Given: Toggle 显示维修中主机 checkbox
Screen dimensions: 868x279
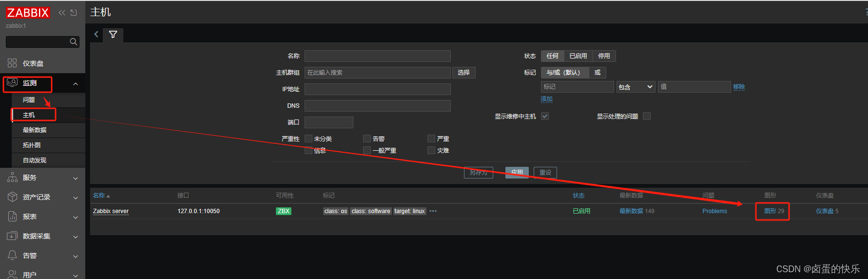Looking at the screenshot, I should pyautogui.click(x=545, y=116).
